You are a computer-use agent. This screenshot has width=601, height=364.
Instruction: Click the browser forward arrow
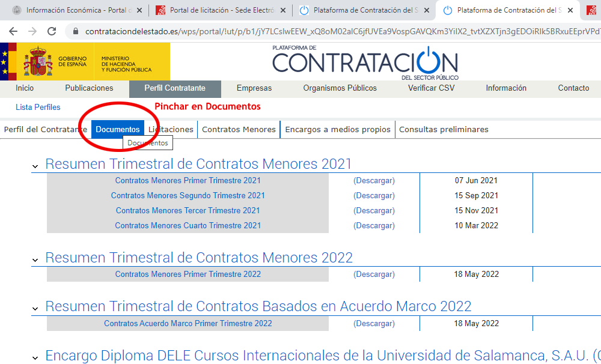click(32, 31)
